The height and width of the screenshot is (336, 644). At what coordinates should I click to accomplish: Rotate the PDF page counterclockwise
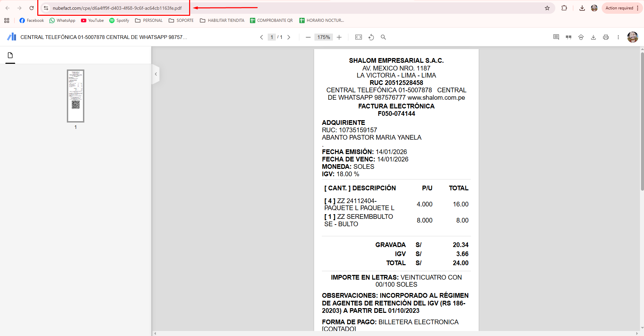pos(371,37)
